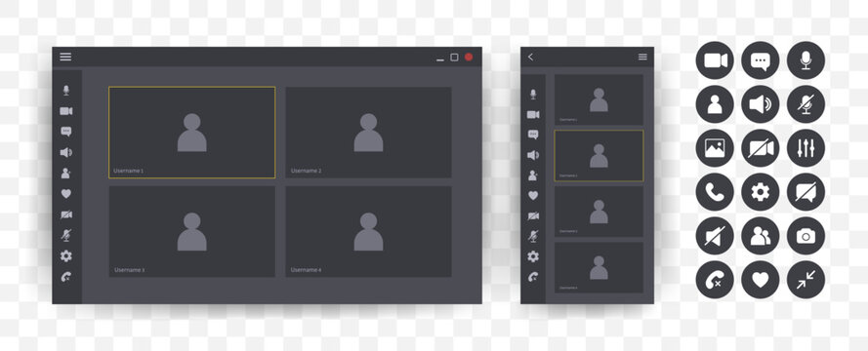This screenshot has width=868, height=351.
Task: Click the round single-person profile icon button
Action: pos(715,104)
